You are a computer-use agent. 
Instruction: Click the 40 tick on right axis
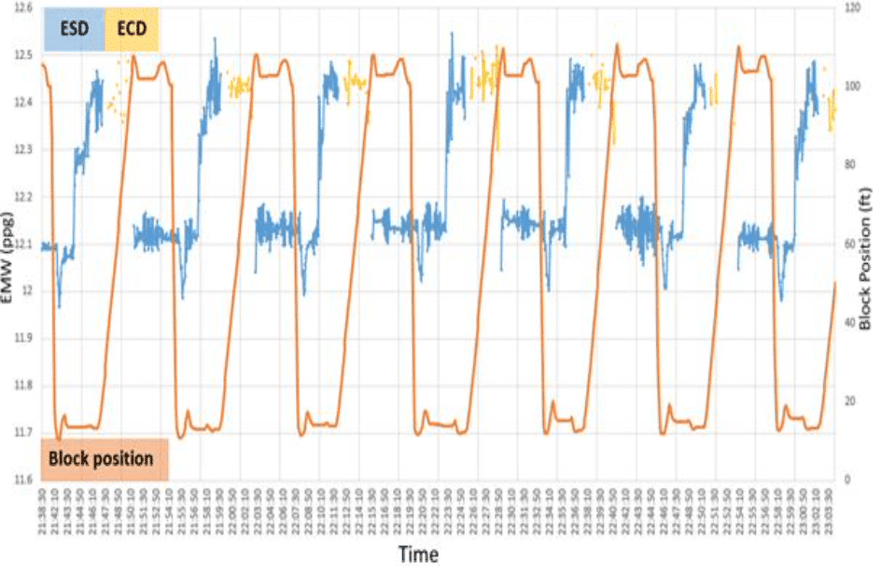pos(849,323)
